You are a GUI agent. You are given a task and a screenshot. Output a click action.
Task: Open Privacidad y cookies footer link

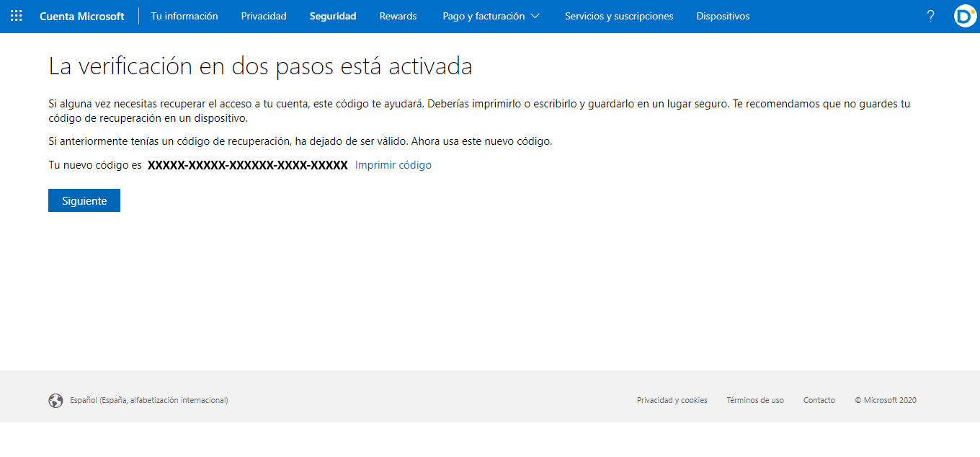[x=672, y=400]
